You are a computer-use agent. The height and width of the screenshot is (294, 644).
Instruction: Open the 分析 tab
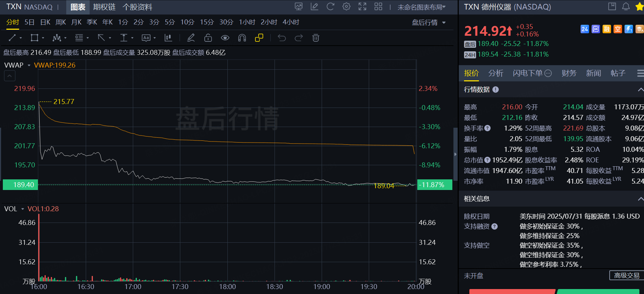point(496,73)
